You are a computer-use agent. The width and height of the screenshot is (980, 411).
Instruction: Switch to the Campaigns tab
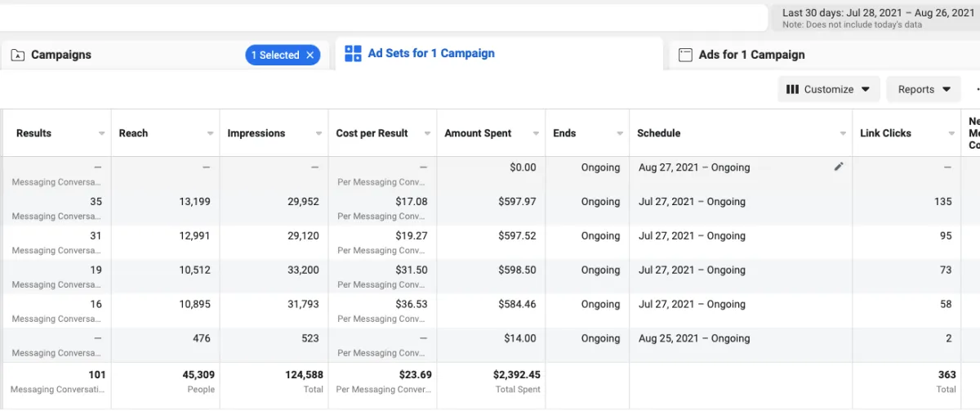[61, 56]
